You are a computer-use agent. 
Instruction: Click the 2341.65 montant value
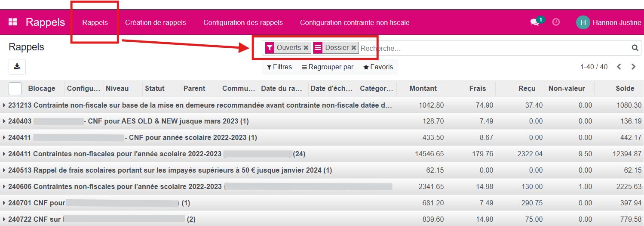click(x=431, y=187)
